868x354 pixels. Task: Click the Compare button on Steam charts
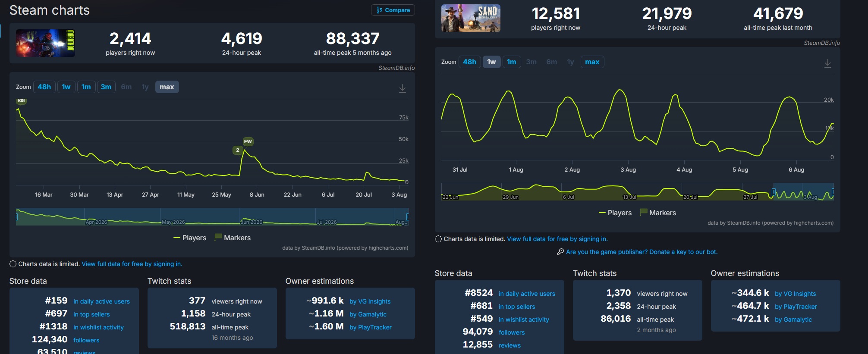[x=393, y=10]
